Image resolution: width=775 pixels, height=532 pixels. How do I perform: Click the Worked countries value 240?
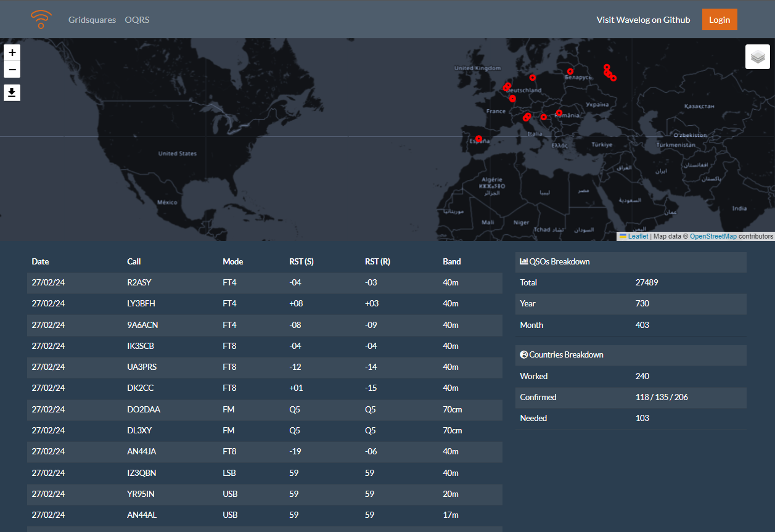point(642,376)
